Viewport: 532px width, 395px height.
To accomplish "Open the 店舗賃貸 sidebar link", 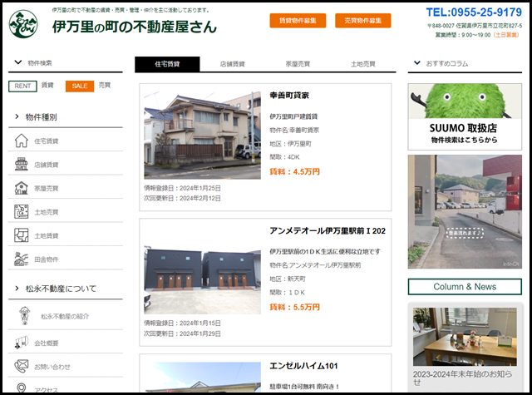I will (47, 165).
